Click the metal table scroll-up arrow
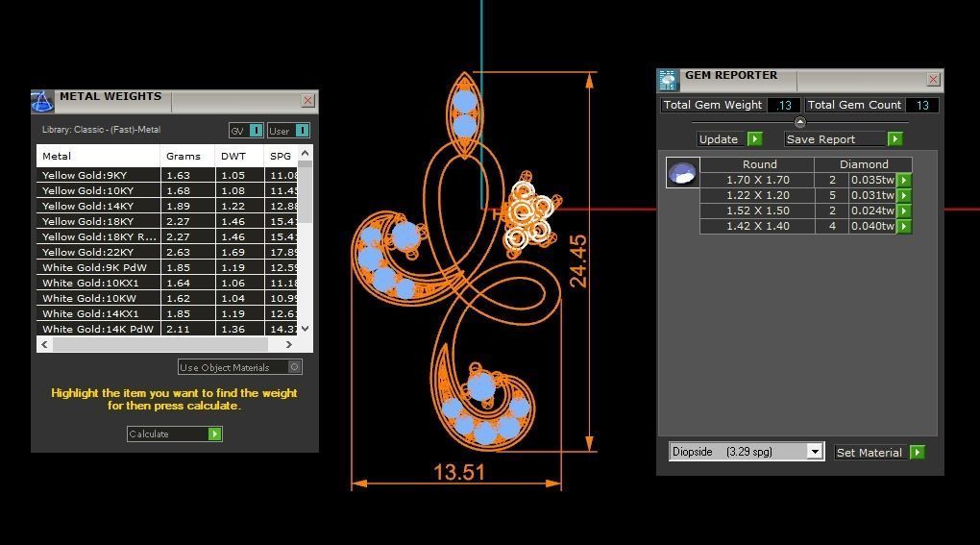 coord(305,153)
